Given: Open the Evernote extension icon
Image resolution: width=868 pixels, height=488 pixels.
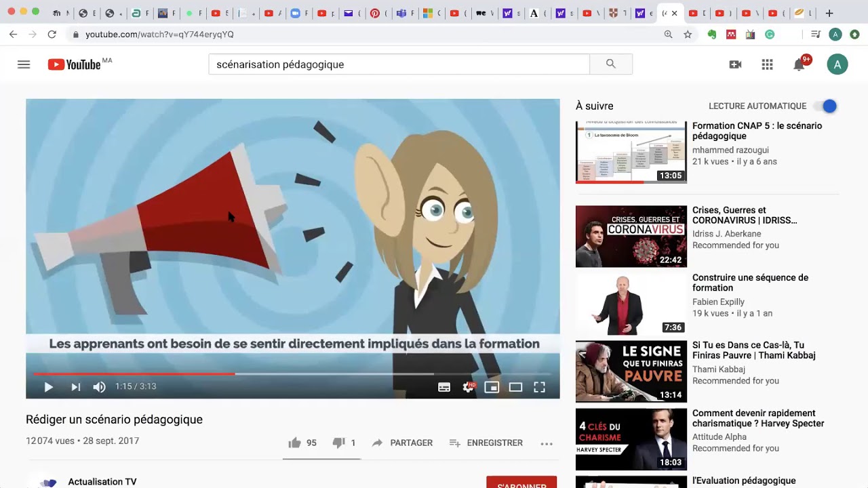Looking at the screenshot, I should [x=712, y=34].
